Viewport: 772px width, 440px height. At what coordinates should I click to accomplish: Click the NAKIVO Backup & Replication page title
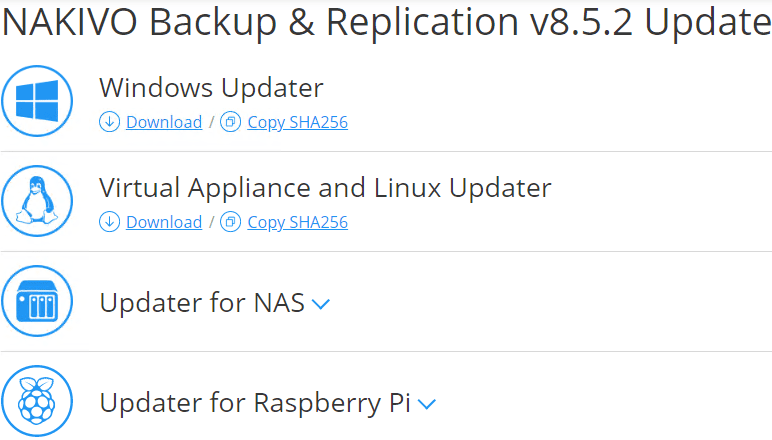click(x=386, y=22)
